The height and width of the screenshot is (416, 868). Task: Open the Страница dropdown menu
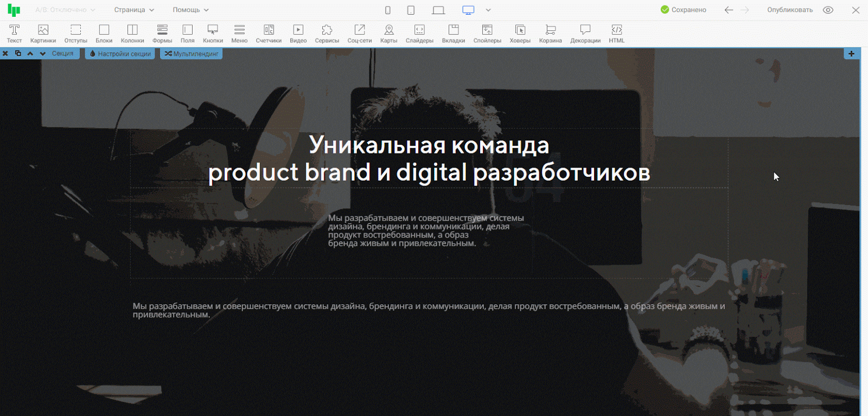[x=134, y=10]
